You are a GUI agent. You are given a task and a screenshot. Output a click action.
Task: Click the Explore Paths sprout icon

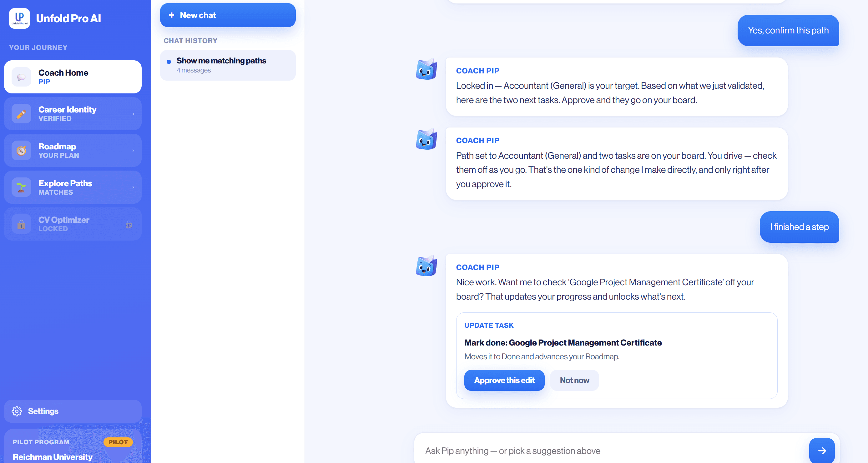point(21,187)
